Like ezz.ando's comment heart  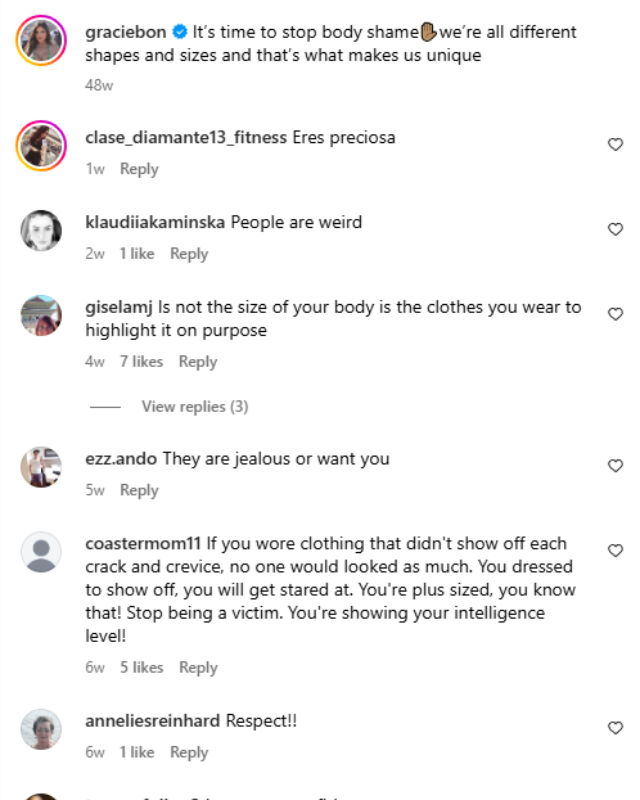point(616,465)
